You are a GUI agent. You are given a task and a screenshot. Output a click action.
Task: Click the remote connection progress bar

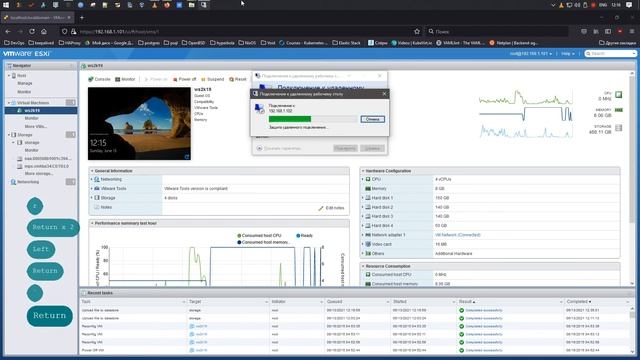click(x=313, y=119)
